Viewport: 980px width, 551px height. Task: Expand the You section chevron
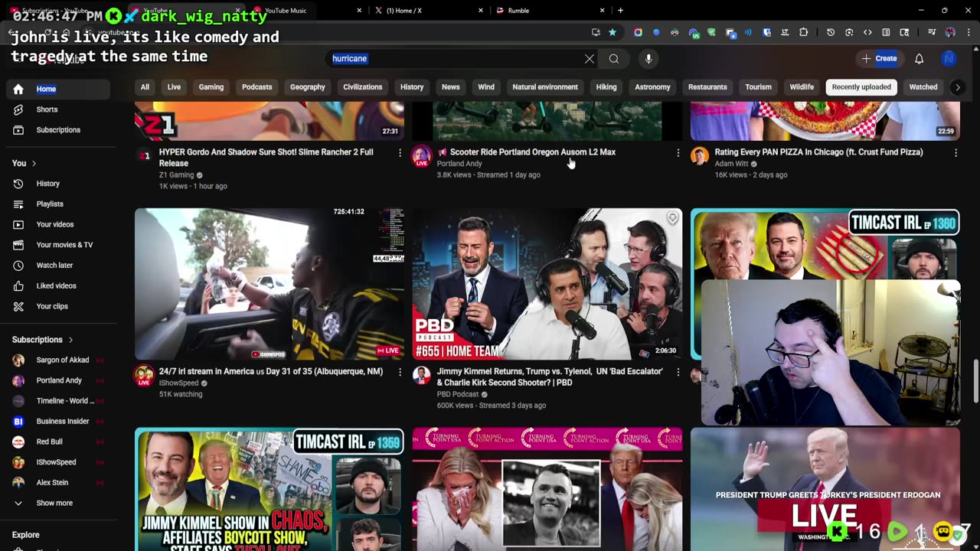click(34, 163)
